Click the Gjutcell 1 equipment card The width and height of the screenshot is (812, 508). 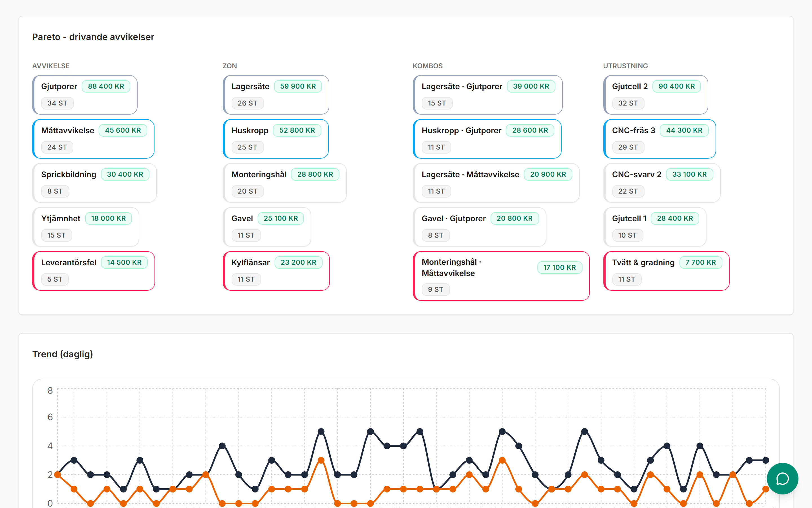point(655,227)
